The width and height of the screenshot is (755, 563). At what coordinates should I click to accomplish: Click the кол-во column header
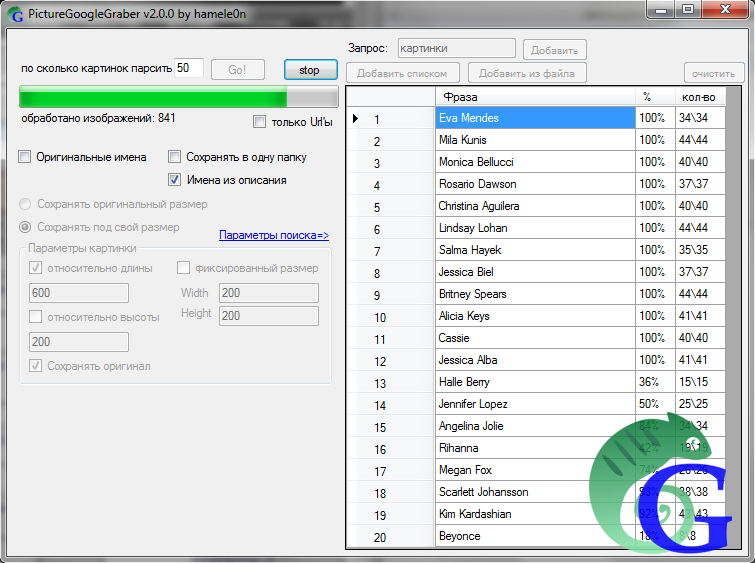pyautogui.click(x=698, y=97)
